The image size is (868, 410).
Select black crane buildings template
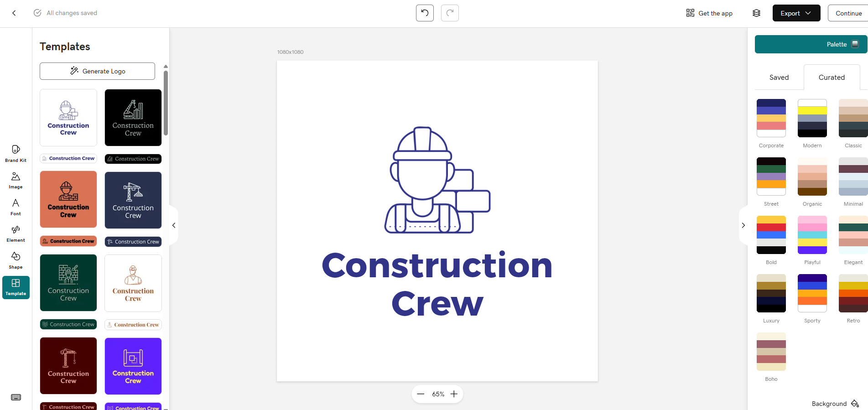133,118
